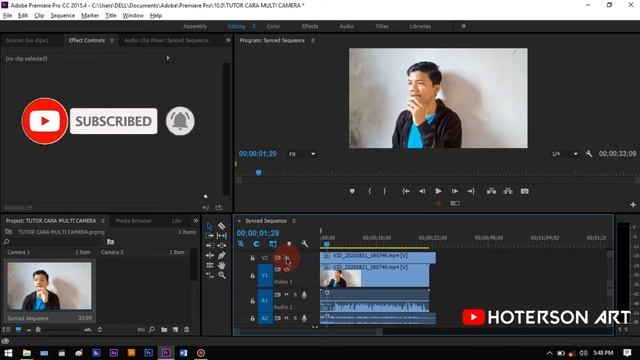Add marker in Program monitor
The width and height of the screenshot is (640, 360).
352,191
